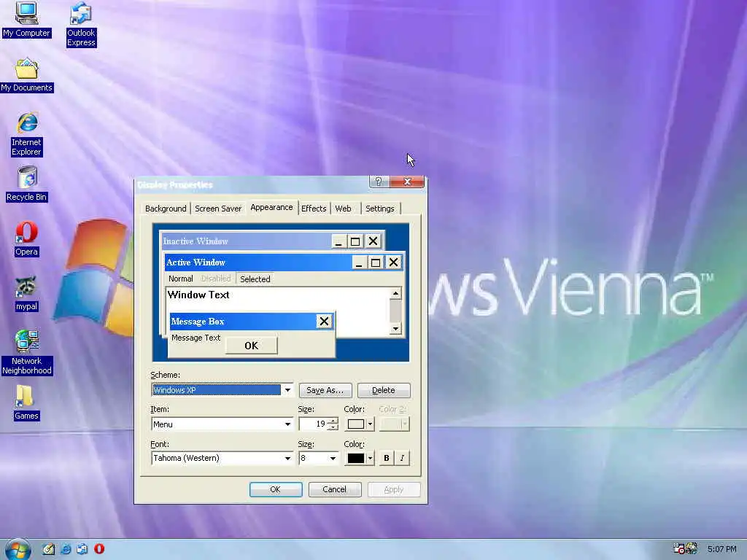The height and width of the screenshot is (560, 747).
Task: Switch to the Background tab
Action: 166,209
